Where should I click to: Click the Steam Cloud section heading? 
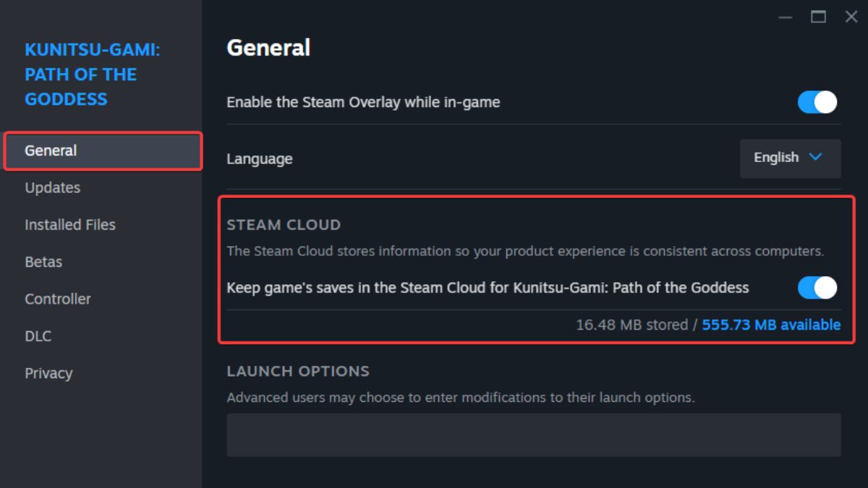click(x=284, y=225)
